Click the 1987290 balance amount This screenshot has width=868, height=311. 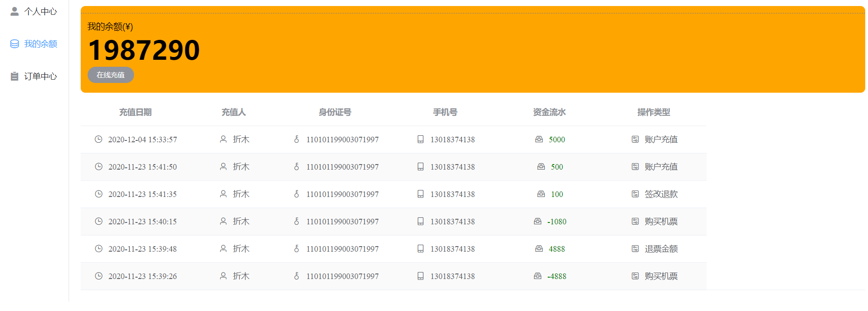click(x=144, y=50)
